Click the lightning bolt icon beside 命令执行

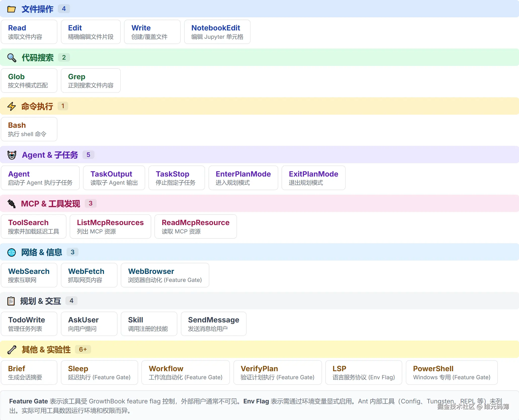pos(12,106)
